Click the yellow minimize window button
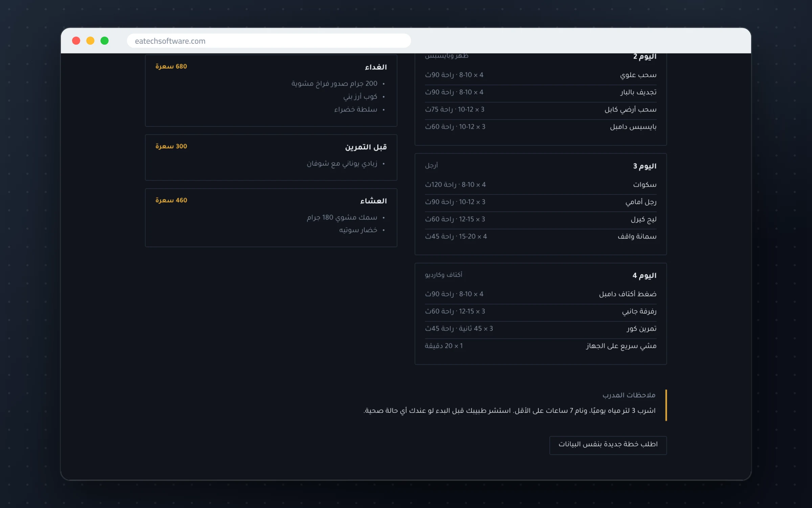This screenshot has height=508, width=812. point(90,41)
